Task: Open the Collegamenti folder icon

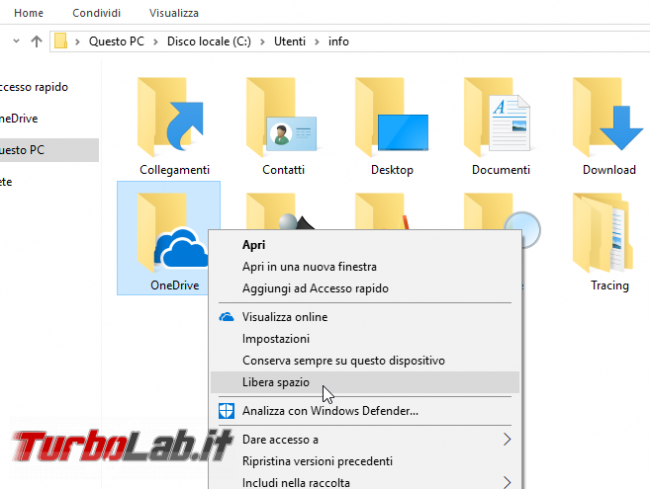Action: point(171,117)
